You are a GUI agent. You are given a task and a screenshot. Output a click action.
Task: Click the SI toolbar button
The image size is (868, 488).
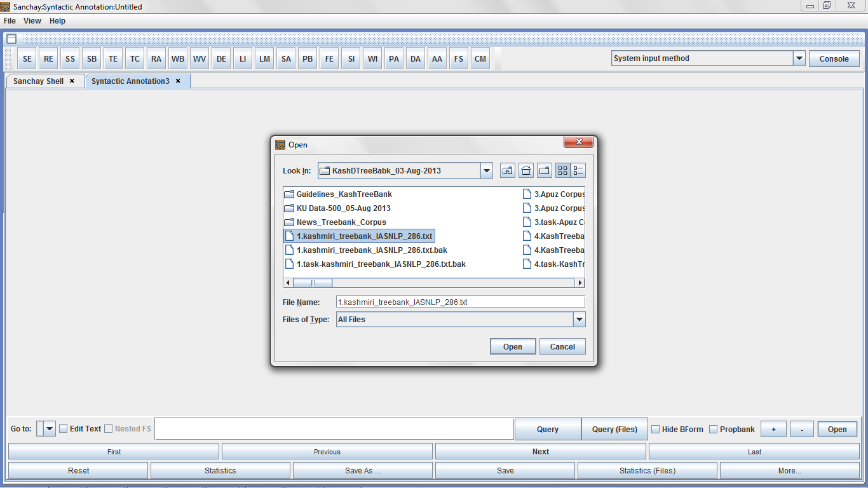(x=351, y=59)
